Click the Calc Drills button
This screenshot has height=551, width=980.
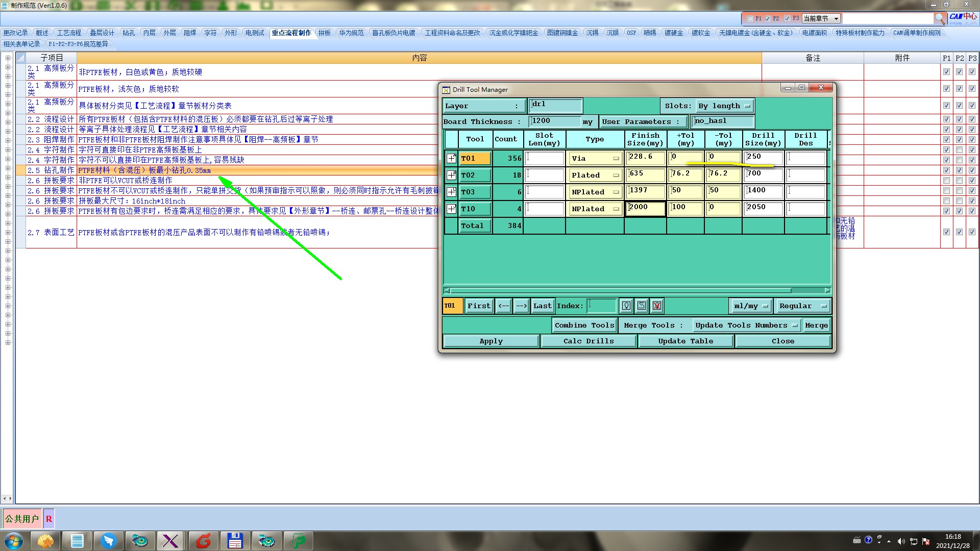588,341
